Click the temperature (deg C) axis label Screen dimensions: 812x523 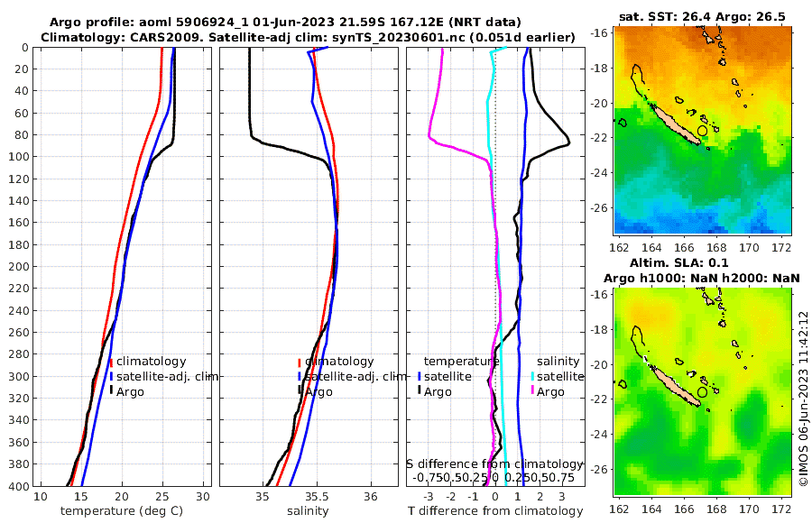coord(122,511)
